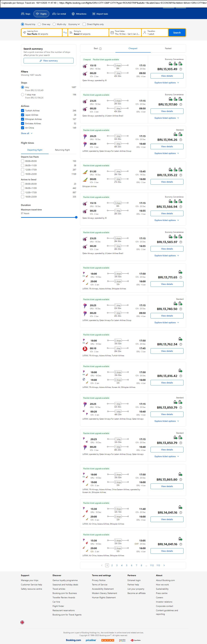Click the swap origin and destination arrows icon

pyautogui.click(x=65, y=33)
